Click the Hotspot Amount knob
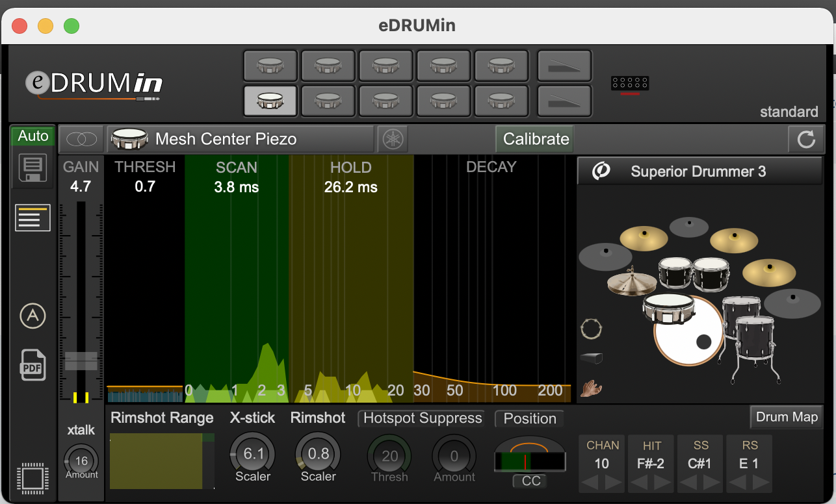The image size is (836, 504). (x=454, y=456)
